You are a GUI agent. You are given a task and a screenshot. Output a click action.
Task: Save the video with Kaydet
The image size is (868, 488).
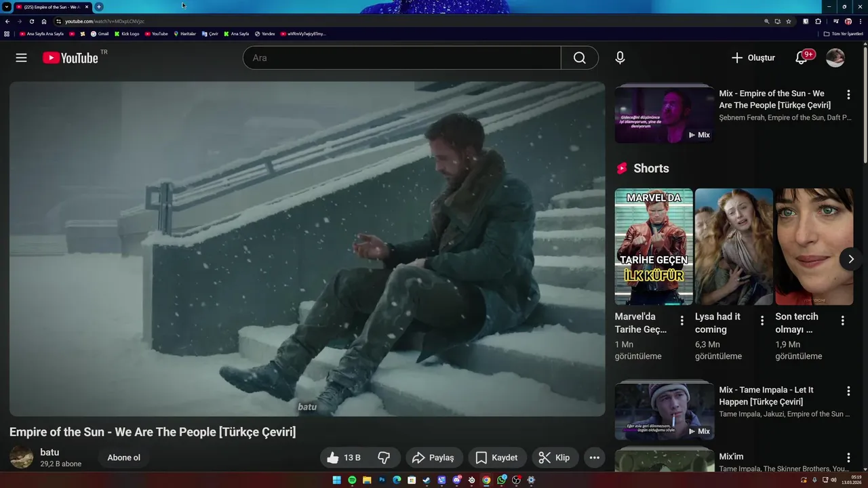(496, 457)
